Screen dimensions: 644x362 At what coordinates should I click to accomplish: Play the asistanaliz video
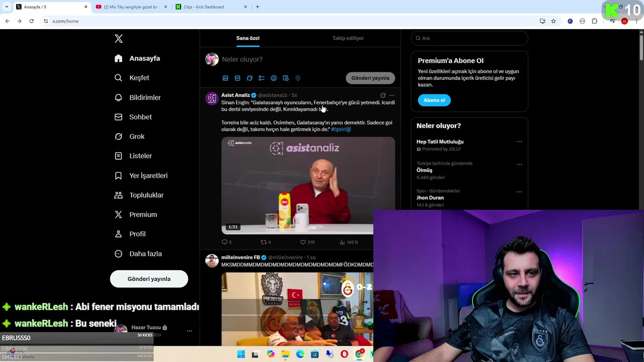[308, 185]
